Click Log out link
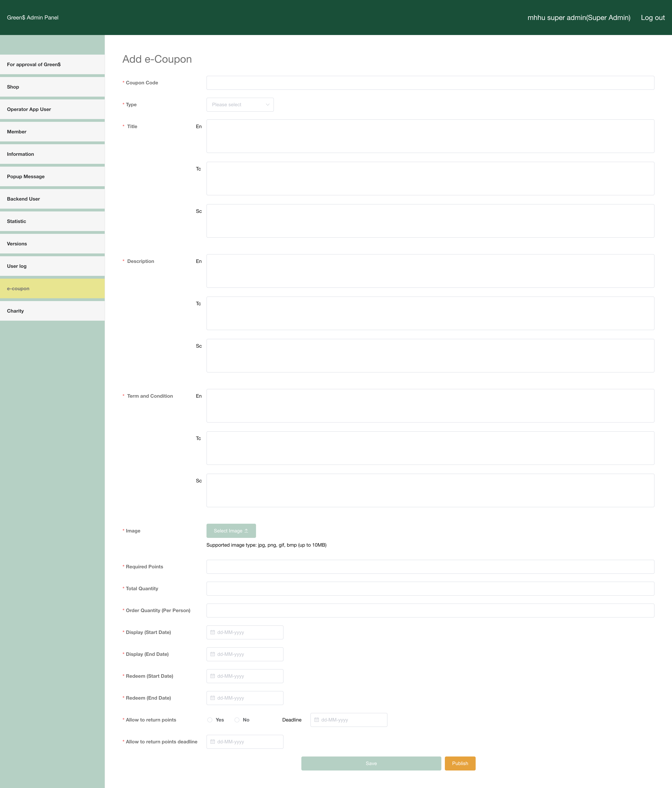This screenshot has width=672, height=788. 653,18
